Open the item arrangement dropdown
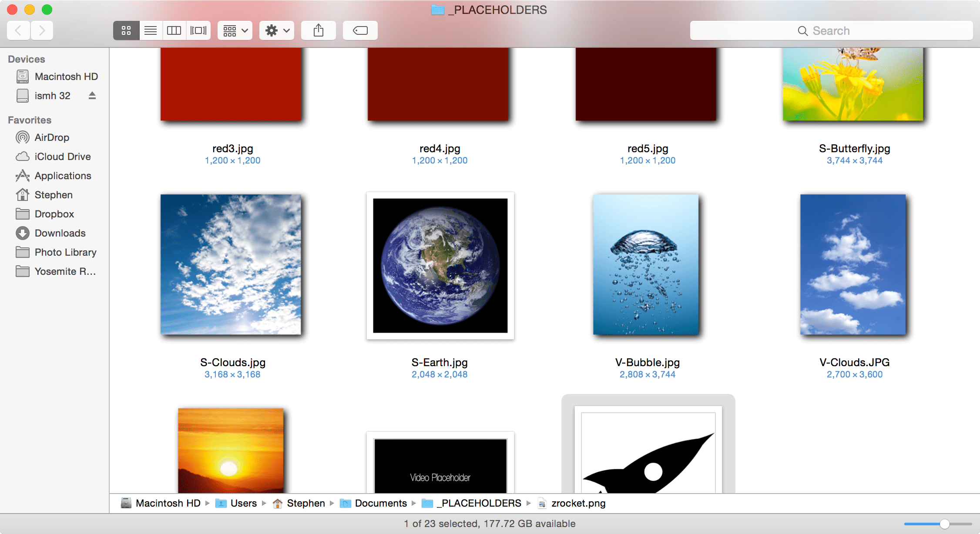Screen dimensions: 980x534 [x=235, y=30]
